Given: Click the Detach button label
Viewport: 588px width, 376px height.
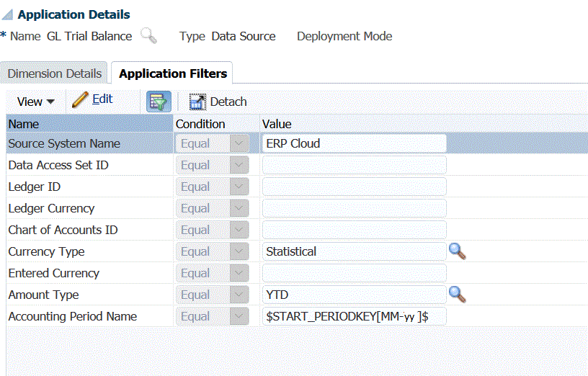Looking at the screenshot, I should click(228, 102).
